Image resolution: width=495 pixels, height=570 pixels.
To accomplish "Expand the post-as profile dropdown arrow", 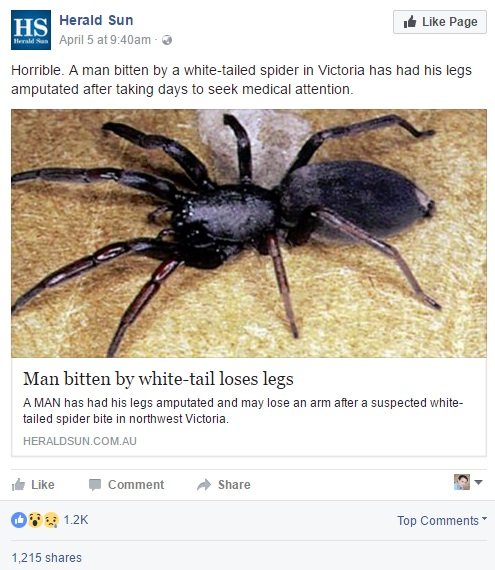I will [479, 482].
